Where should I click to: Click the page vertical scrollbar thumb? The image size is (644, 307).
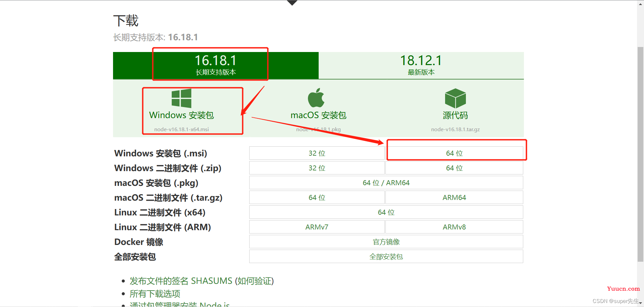point(640,154)
